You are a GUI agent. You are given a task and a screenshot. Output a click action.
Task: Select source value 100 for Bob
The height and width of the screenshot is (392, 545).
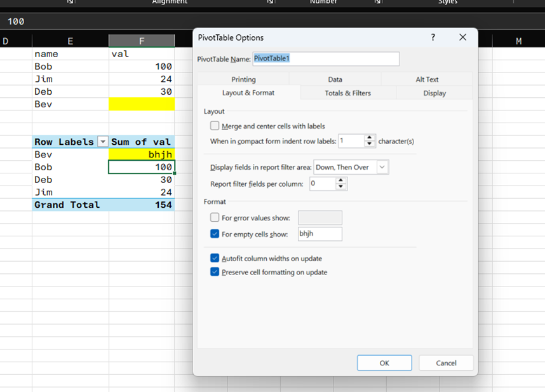click(142, 66)
